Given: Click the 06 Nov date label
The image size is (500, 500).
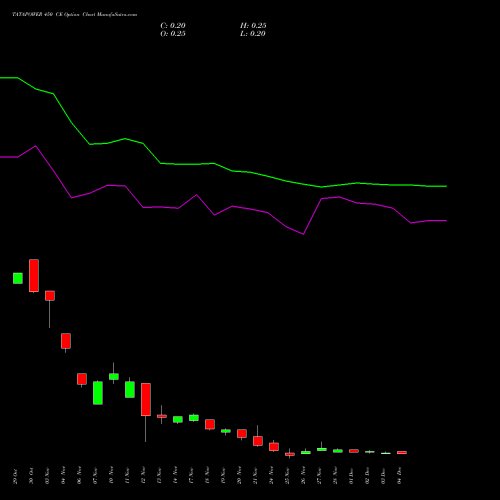Looking at the screenshot, I should (79, 476).
